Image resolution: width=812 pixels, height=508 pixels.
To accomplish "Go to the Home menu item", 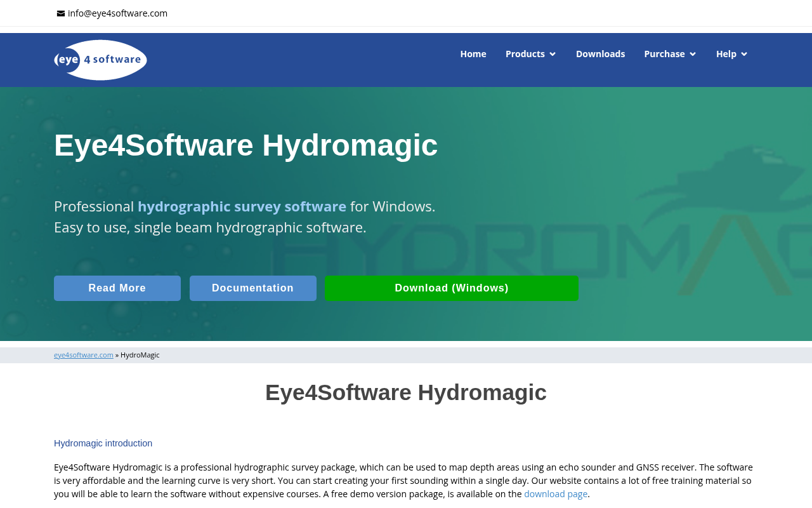I will (x=473, y=54).
